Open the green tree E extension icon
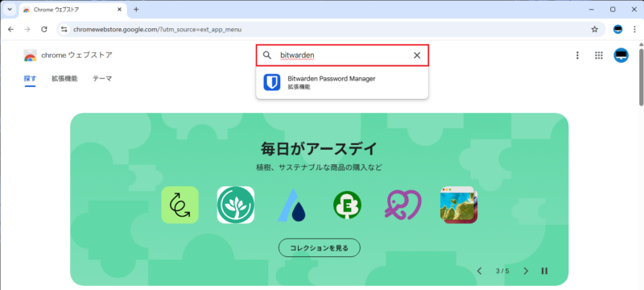The image size is (644, 290). click(x=348, y=205)
